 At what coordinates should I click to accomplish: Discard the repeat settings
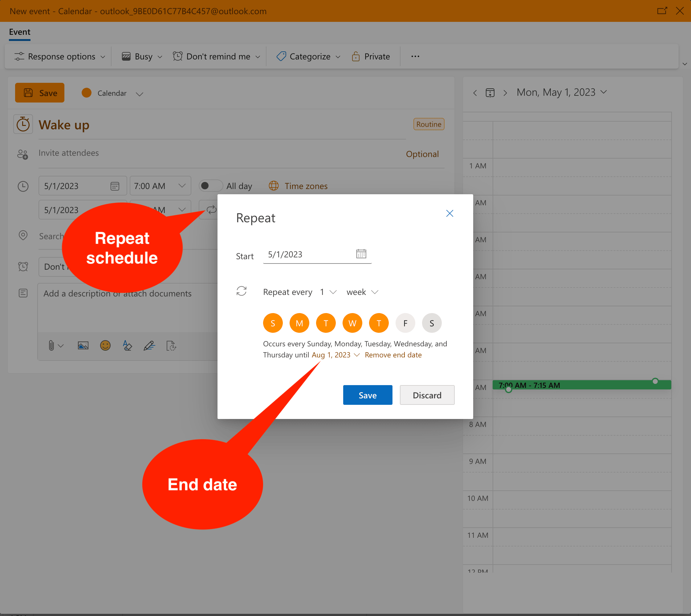[427, 395]
